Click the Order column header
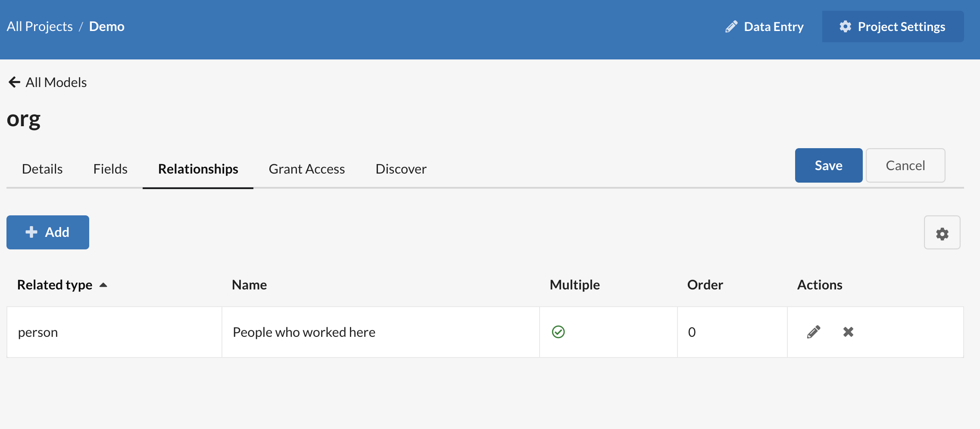 tap(705, 285)
